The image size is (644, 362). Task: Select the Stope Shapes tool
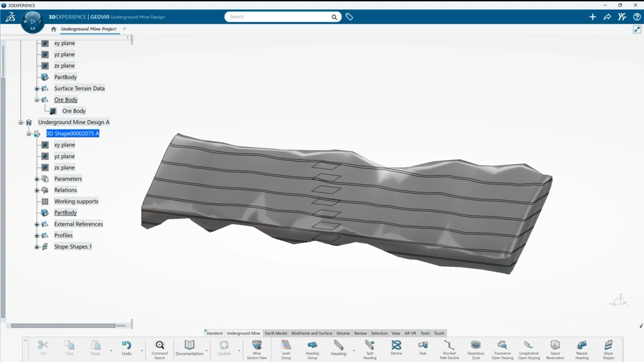(608, 350)
